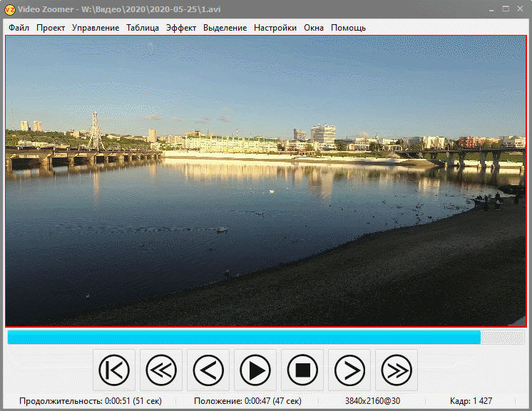Open the Эффект menu
The width and height of the screenshot is (532, 411).
point(181,28)
